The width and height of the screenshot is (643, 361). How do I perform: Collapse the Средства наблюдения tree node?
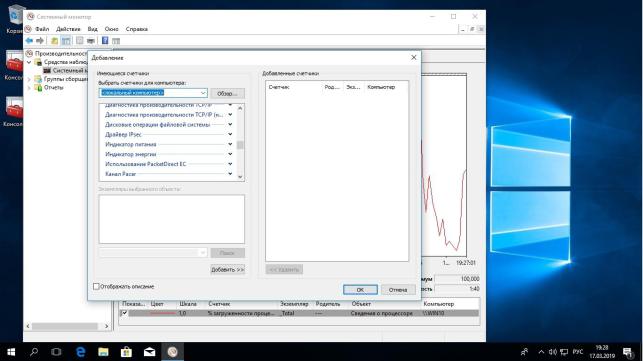point(29,62)
